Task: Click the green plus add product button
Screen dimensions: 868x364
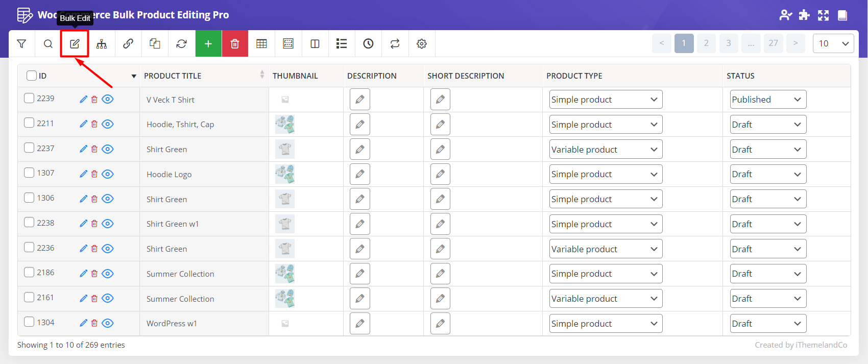Action: pyautogui.click(x=208, y=44)
